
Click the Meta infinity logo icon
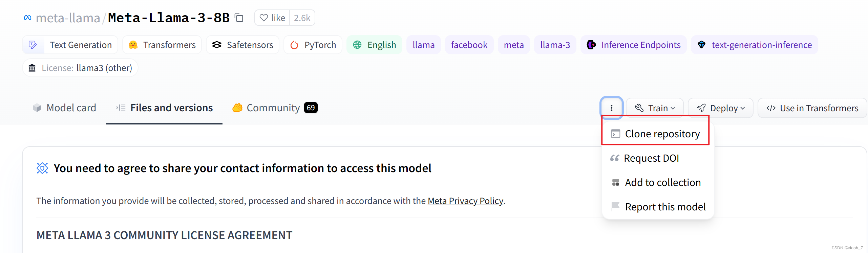coord(28,18)
